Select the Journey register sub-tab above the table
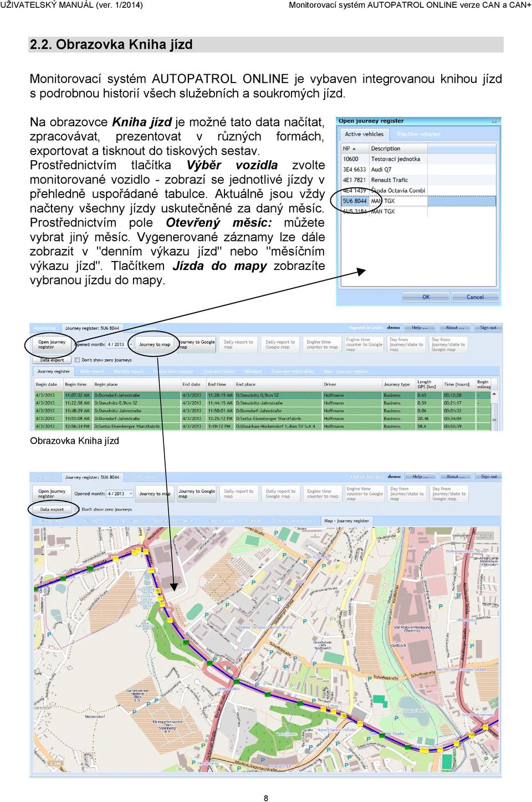This screenshot has height=802, width=532. click(53, 371)
